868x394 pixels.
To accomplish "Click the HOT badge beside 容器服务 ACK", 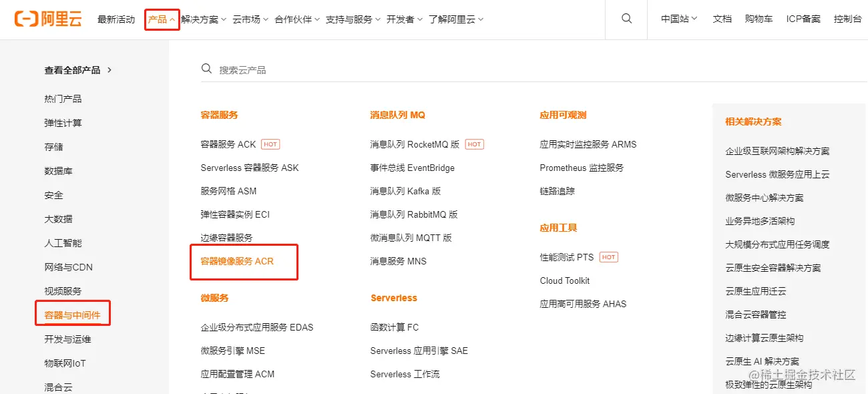I will pos(270,144).
